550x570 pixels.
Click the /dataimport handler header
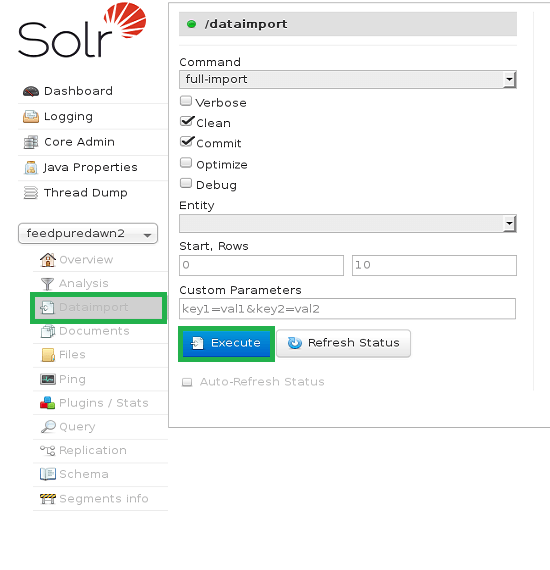[348, 24]
